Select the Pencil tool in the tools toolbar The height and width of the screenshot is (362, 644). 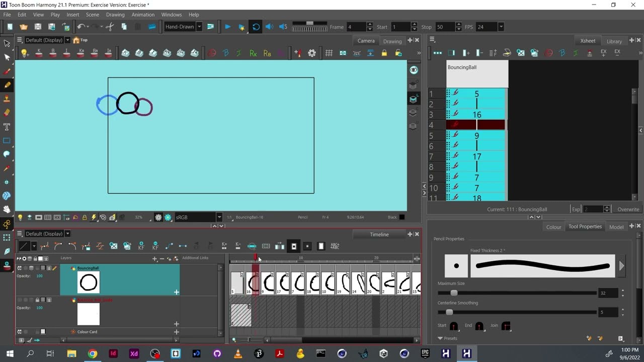[7, 85]
